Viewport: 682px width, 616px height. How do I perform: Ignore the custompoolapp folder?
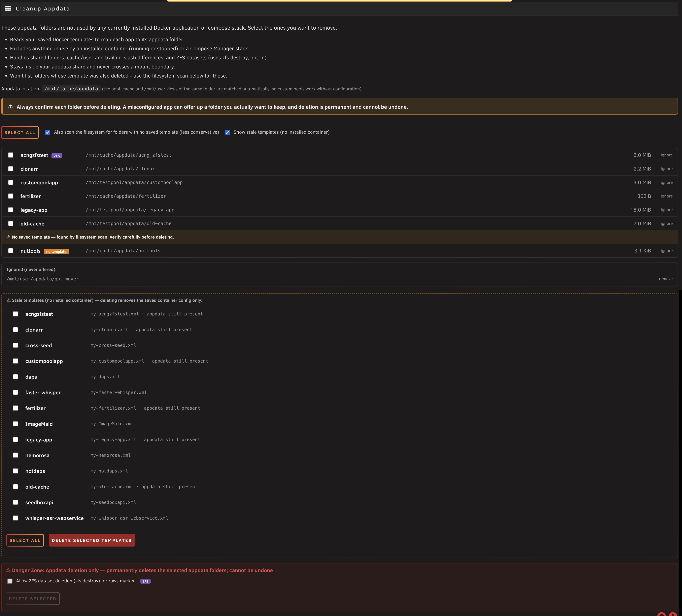[667, 182]
